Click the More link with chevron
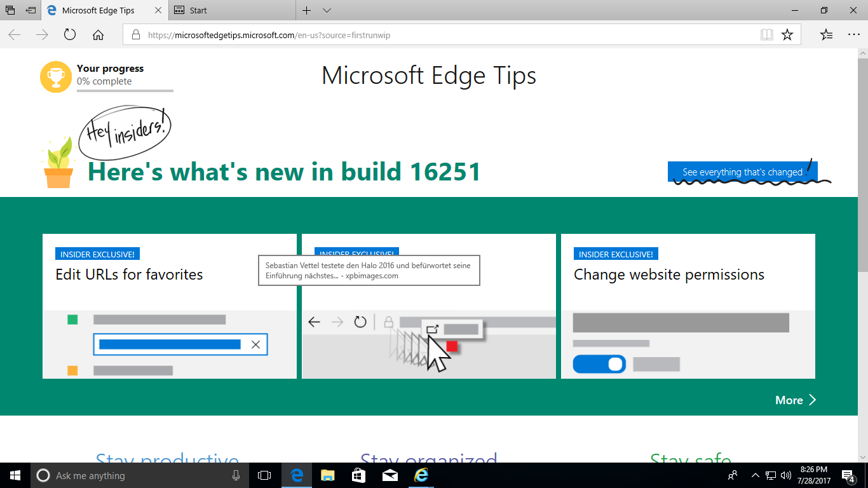Screen dimensions: 868x488 pyautogui.click(x=796, y=400)
